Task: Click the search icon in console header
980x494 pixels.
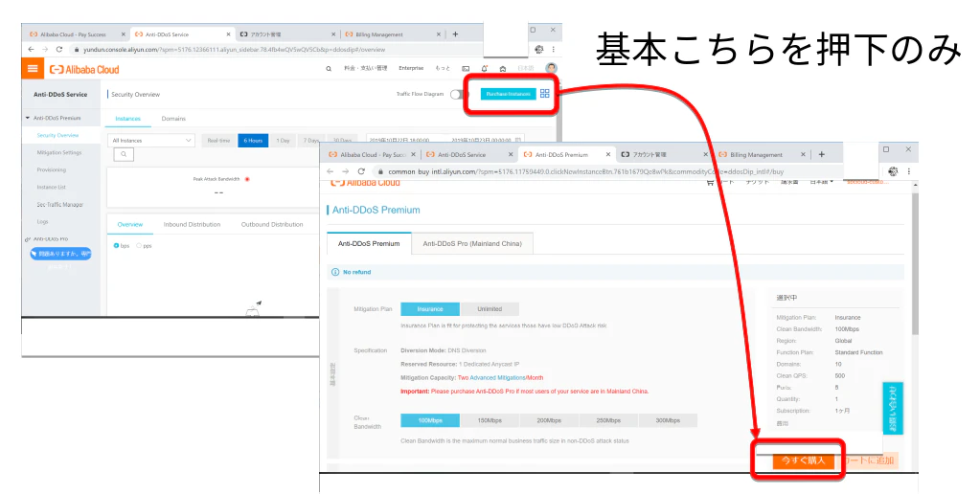Action: click(x=329, y=69)
